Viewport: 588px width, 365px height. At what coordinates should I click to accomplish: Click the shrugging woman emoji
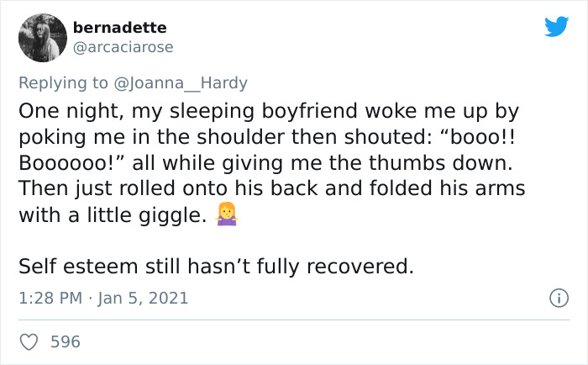pos(227,214)
